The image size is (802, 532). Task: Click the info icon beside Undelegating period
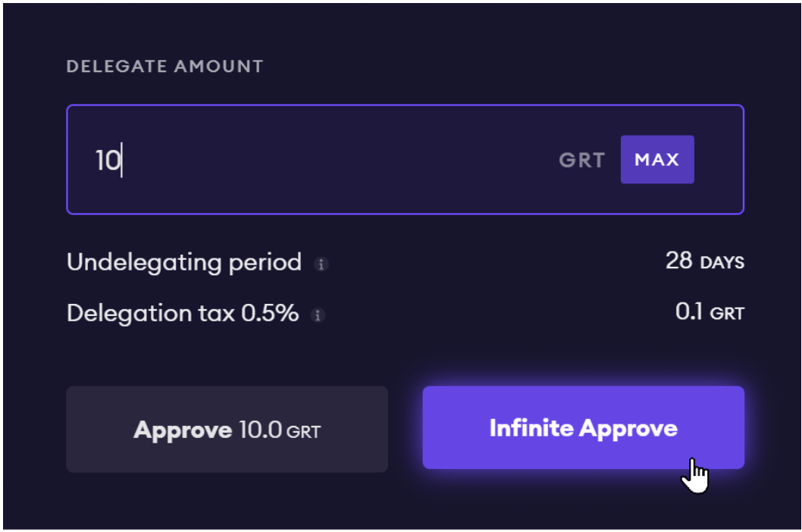(321, 264)
